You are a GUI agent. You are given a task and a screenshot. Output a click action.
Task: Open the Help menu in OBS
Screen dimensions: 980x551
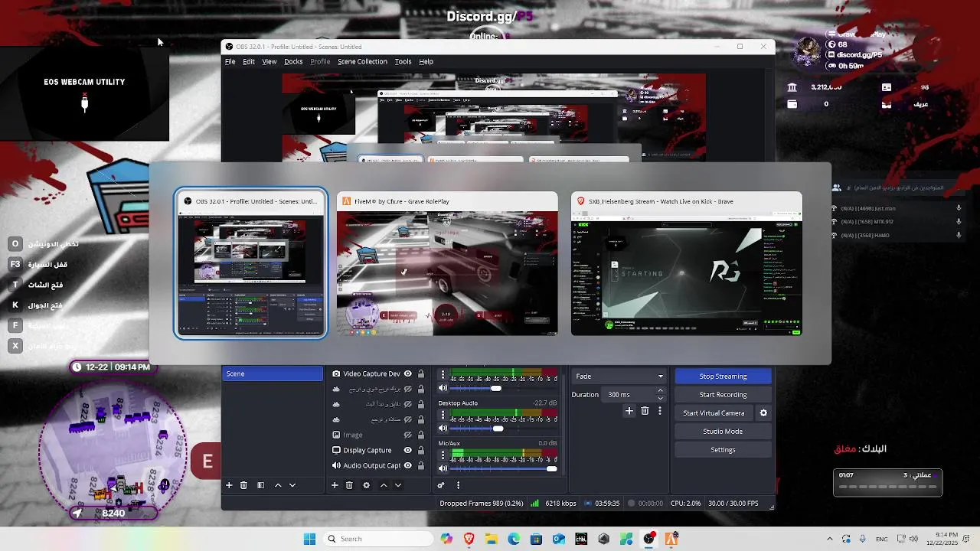(426, 61)
